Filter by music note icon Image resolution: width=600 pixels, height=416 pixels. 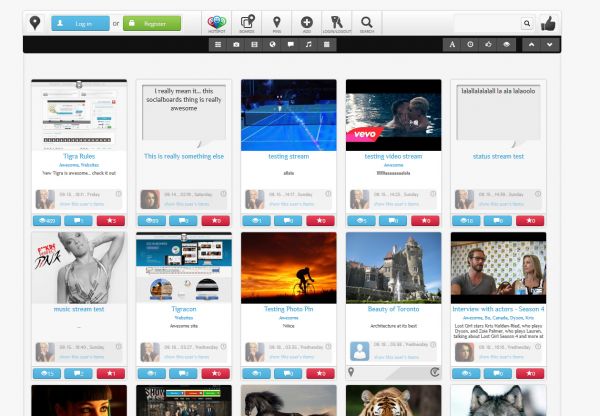coord(309,44)
